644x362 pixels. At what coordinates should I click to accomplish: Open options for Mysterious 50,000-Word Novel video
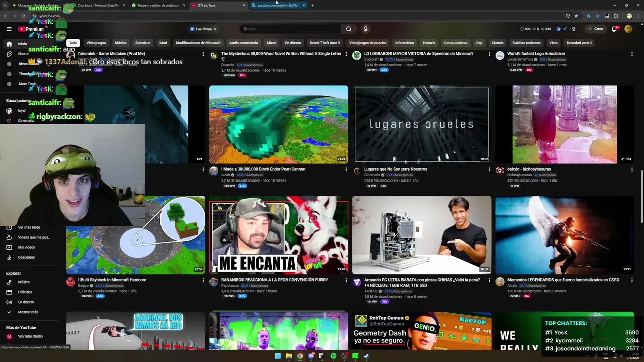click(x=346, y=54)
